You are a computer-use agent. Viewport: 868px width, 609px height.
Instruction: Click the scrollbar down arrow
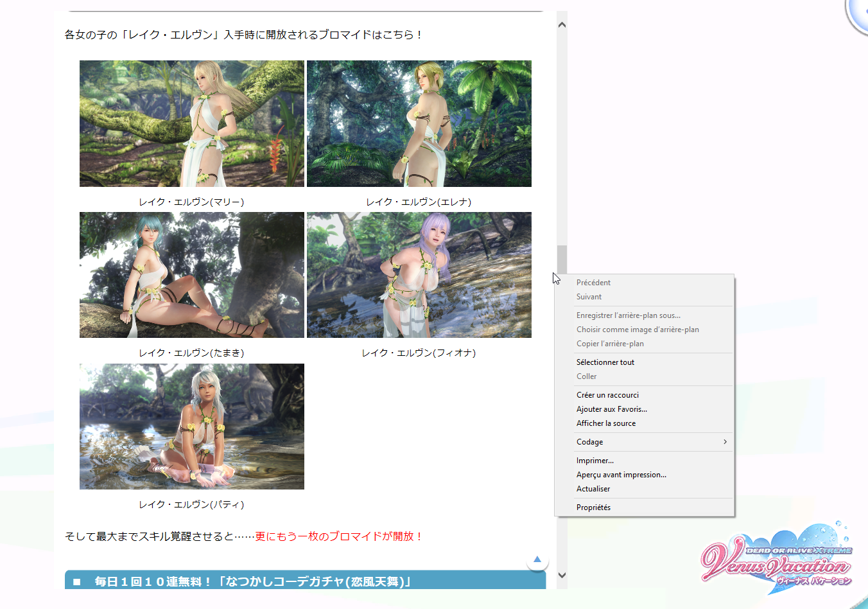pyautogui.click(x=562, y=576)
